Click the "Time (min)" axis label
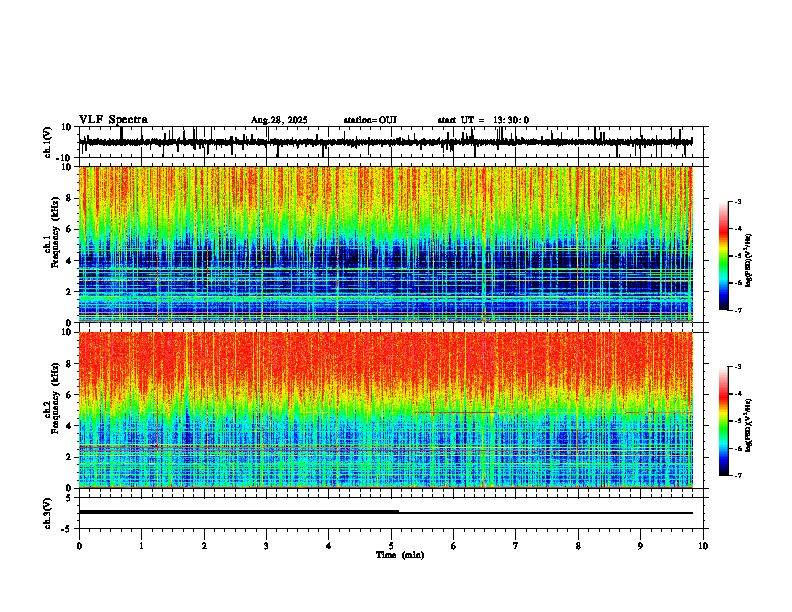Screen dimensions: 792x612 400,555
